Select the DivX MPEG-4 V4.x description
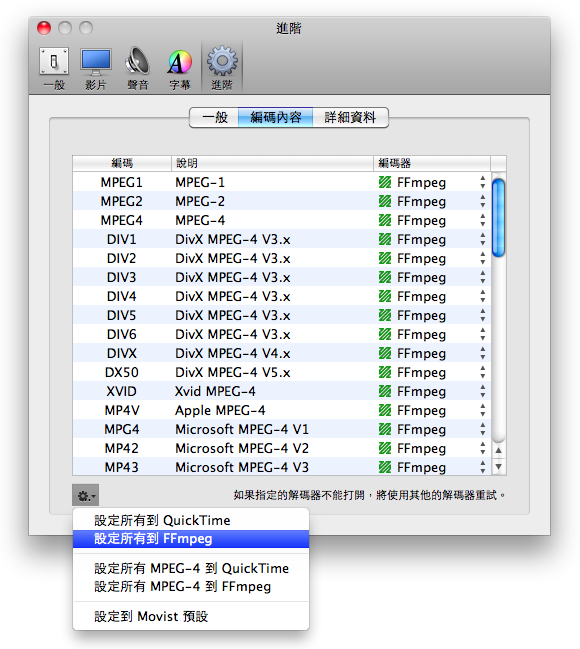Image resolution: width=580 pixels, height=649 pixels. pyautogui.click(x=233, y=353)
